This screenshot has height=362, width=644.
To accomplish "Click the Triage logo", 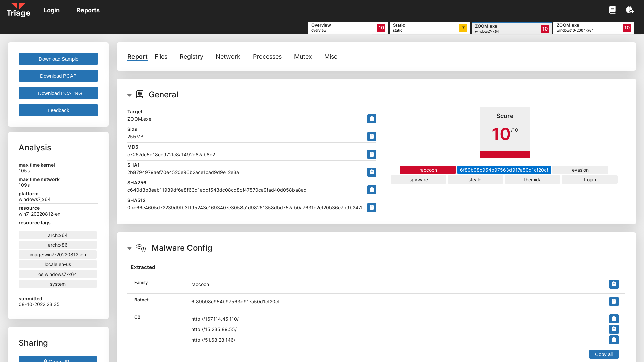I will tap(18, 10).
